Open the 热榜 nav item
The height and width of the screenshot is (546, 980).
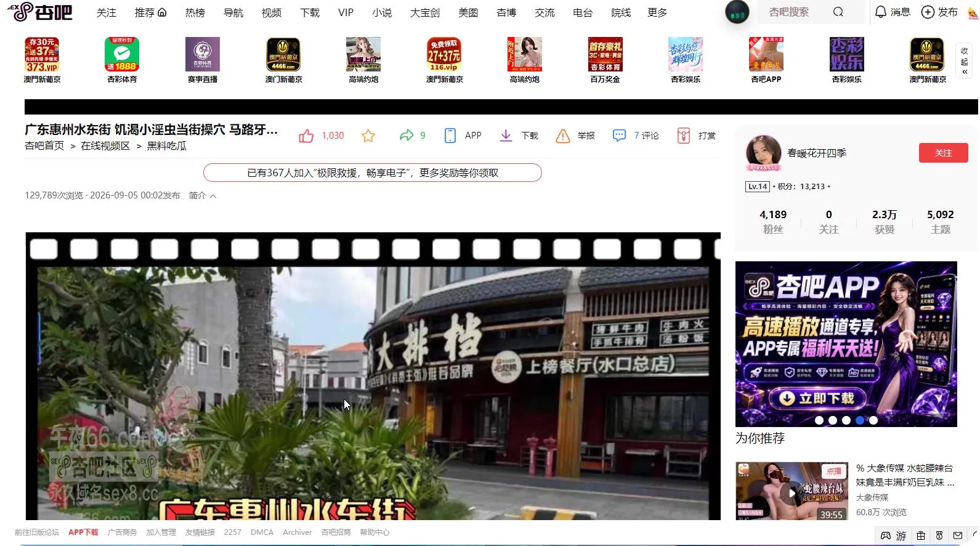pos(195,12)
